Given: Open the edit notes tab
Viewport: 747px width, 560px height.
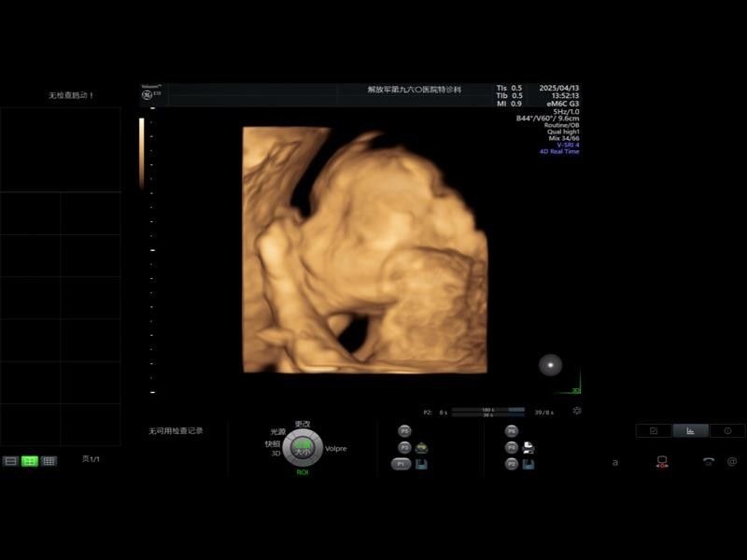Looking at the screenshot, I should point(654,430).
